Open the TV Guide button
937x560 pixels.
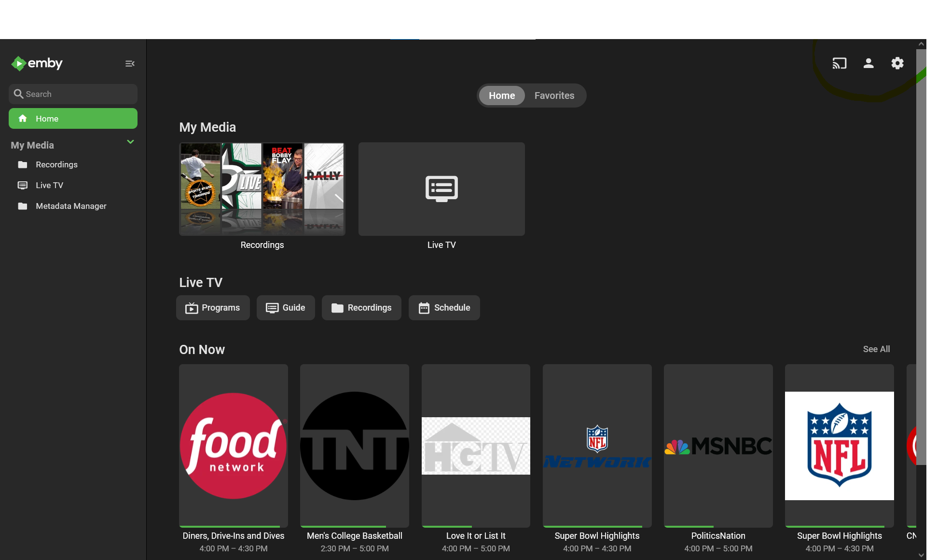point(286,308)
